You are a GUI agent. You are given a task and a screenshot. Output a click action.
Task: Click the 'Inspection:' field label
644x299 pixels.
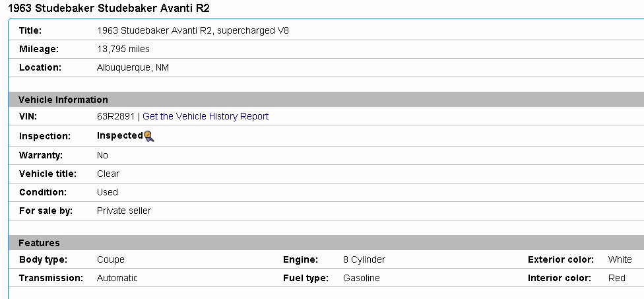pyautogui.click(x=45, y=137)
